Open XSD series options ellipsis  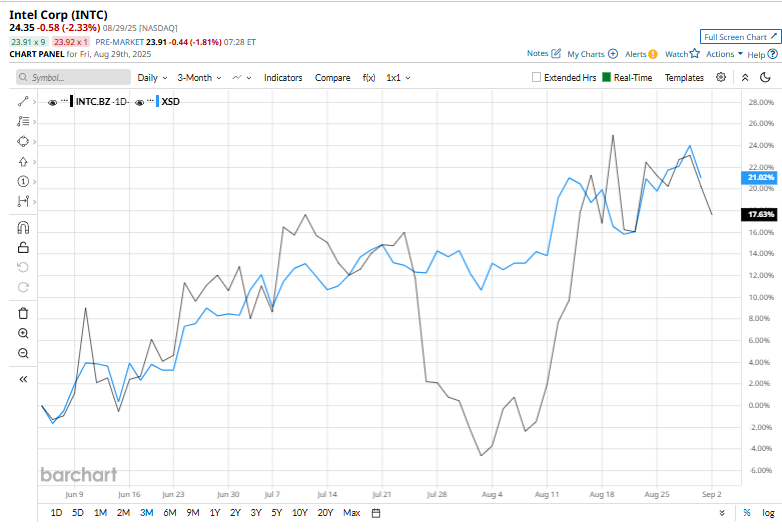click(151, 101)
